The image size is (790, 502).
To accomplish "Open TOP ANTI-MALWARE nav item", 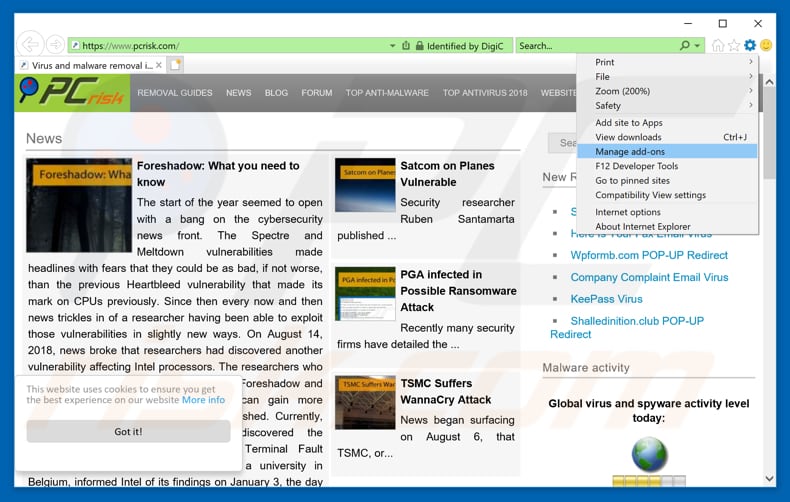I will (x=387, y=93).
